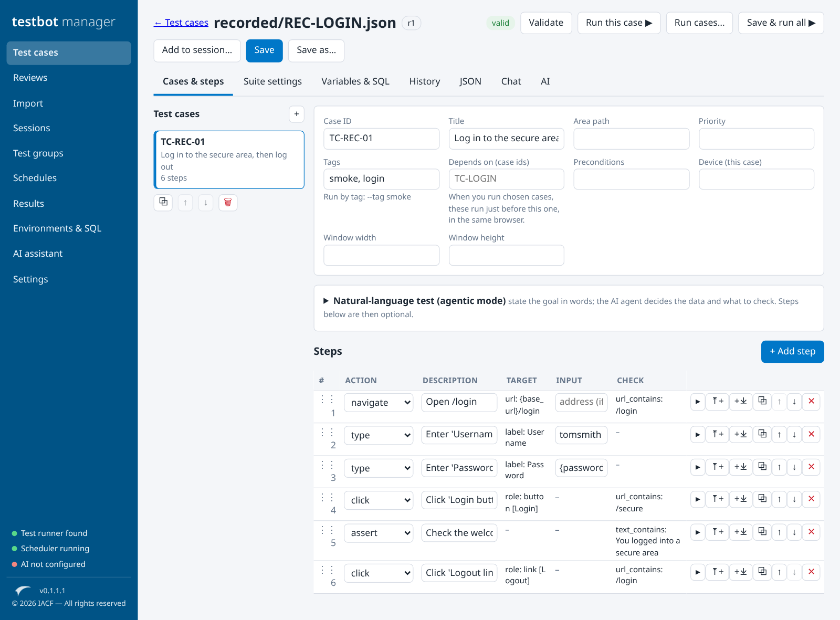Click Validate
The image size is (840, 620).
click(546, 23)
